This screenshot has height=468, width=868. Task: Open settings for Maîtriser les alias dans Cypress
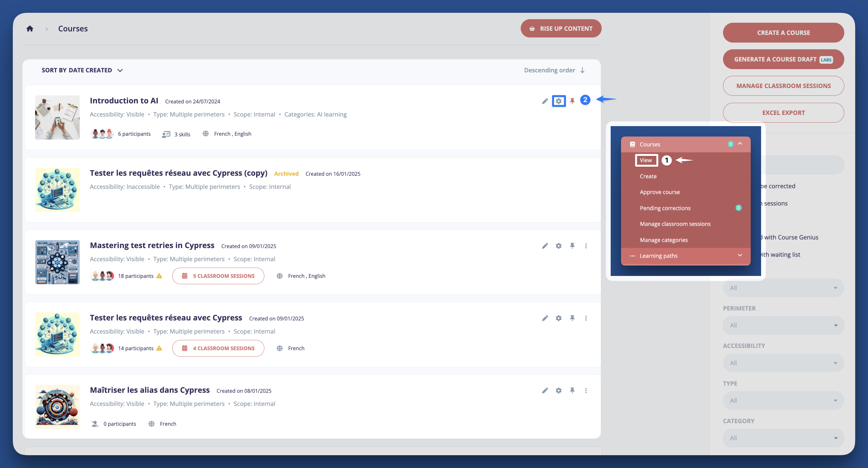click(558, 390)
